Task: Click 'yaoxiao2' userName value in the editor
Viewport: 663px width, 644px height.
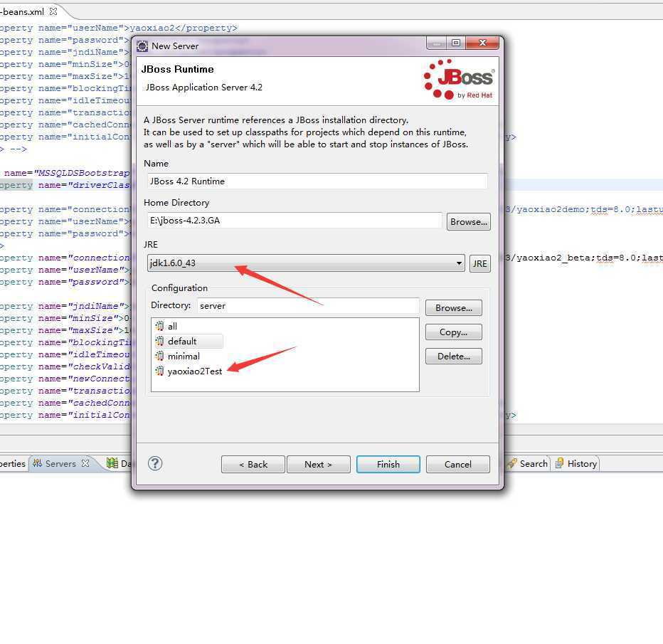Action: coord(152,28)
